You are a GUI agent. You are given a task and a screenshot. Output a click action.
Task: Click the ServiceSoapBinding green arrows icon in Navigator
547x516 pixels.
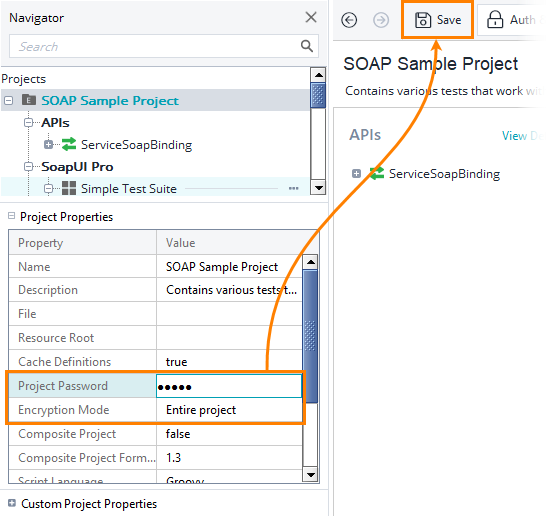point(69,144)
